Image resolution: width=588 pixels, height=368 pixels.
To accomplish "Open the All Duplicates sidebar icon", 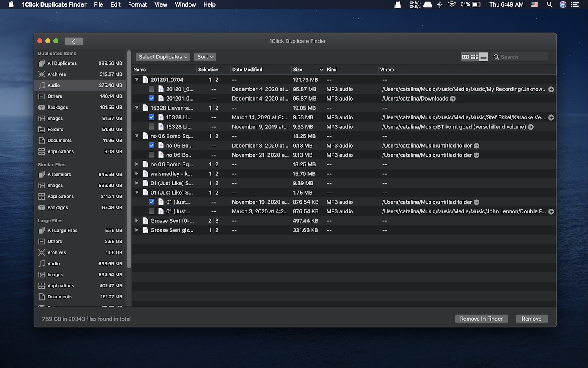I will point(42,63).
